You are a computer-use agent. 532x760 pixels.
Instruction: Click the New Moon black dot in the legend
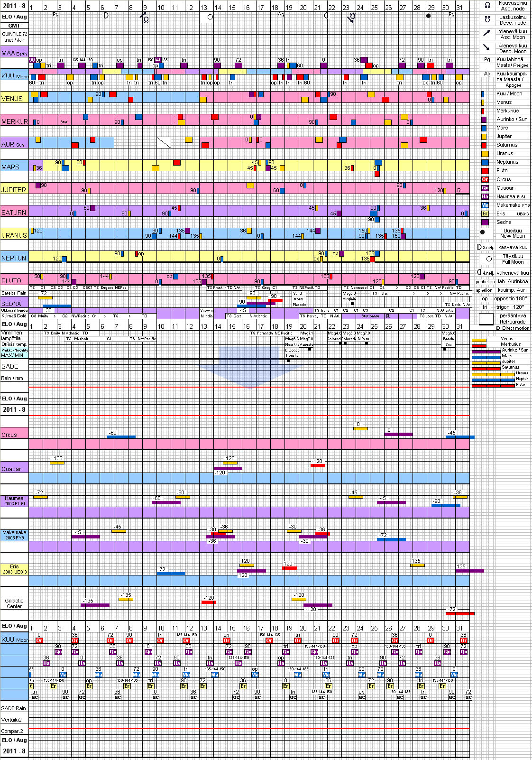coord(483,232)
